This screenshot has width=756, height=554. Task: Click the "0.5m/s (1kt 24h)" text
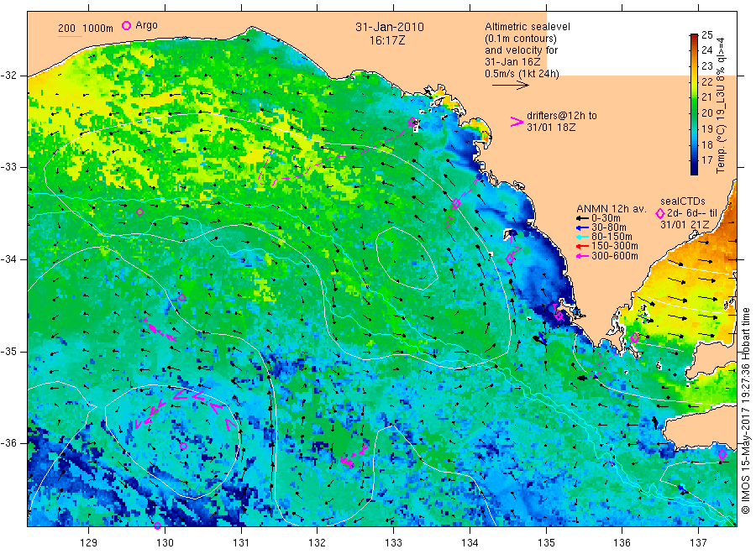522,74
